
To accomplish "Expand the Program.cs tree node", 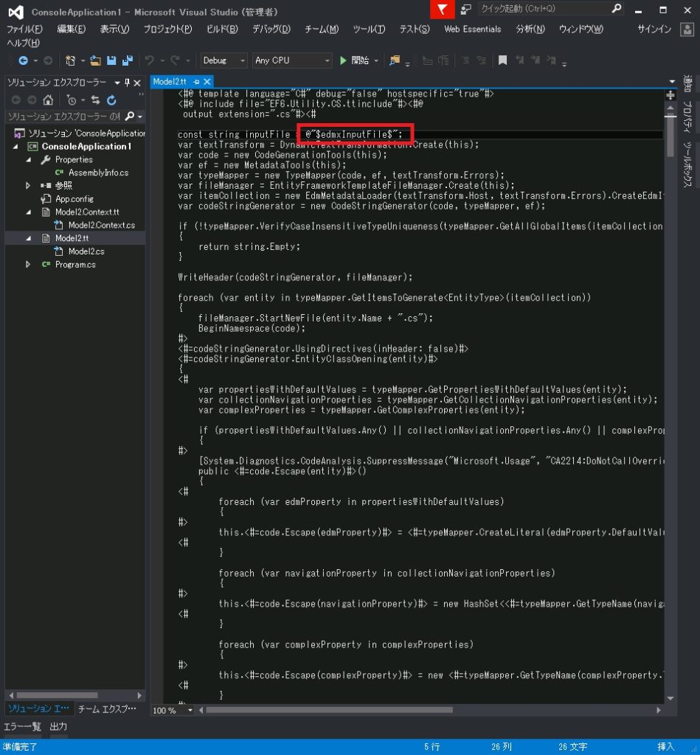I will point(28,265).
